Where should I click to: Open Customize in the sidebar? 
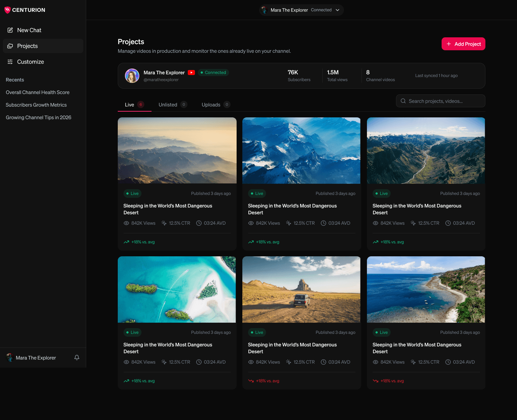tap(43, 62)
